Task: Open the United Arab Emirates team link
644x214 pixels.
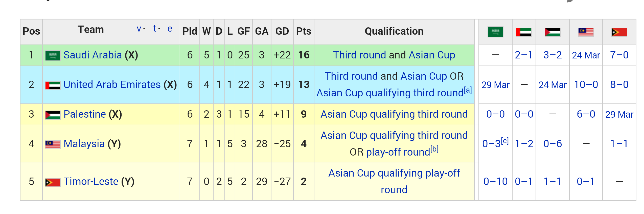Action: pyautogui.click(x=112, y=84)
